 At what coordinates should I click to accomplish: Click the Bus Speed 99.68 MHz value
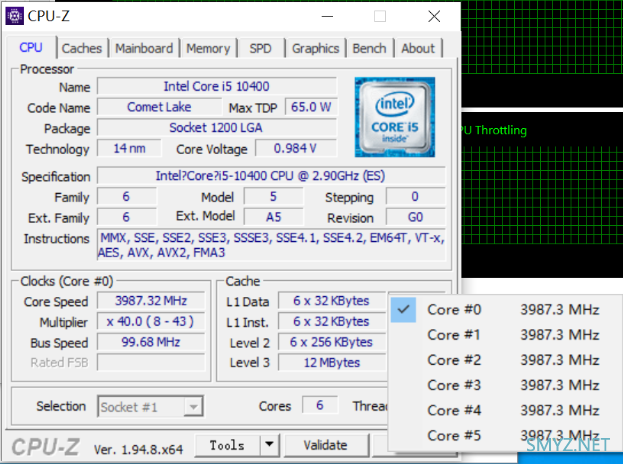151,342
